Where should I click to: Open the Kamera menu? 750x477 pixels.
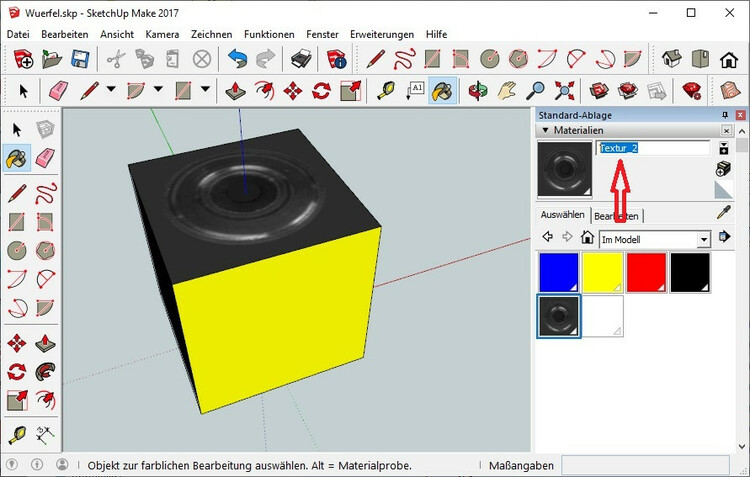pos(161,34)
